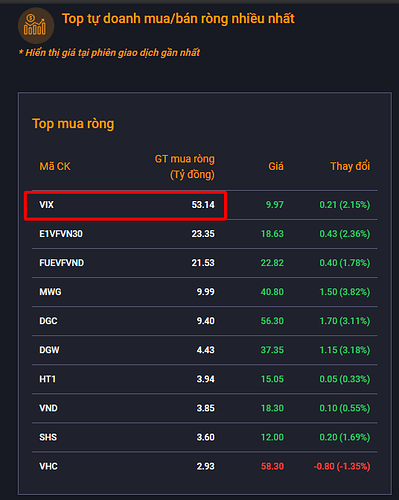Open the HT1 stock ticker
Screen dimensions: 399x500
click(x=47, y=379)
